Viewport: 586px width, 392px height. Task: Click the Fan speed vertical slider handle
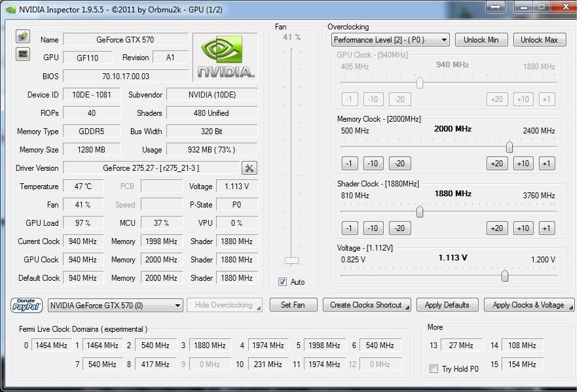tap(291, 260)
